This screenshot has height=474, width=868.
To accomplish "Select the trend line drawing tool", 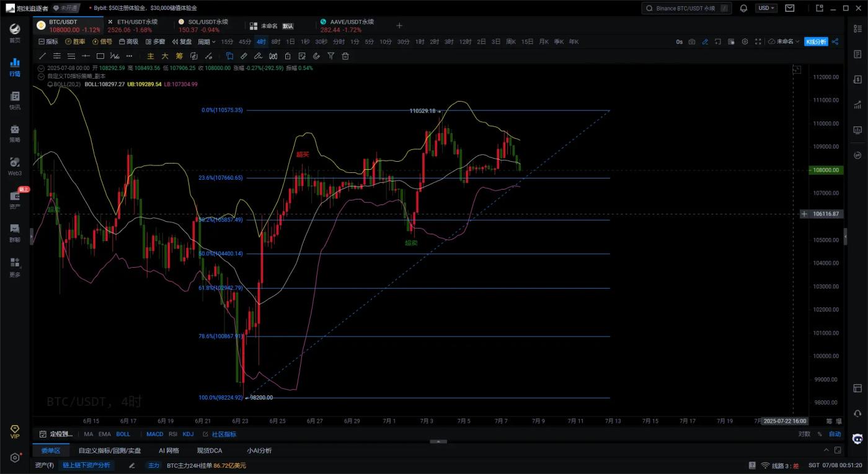I will (x=42, y=56).
